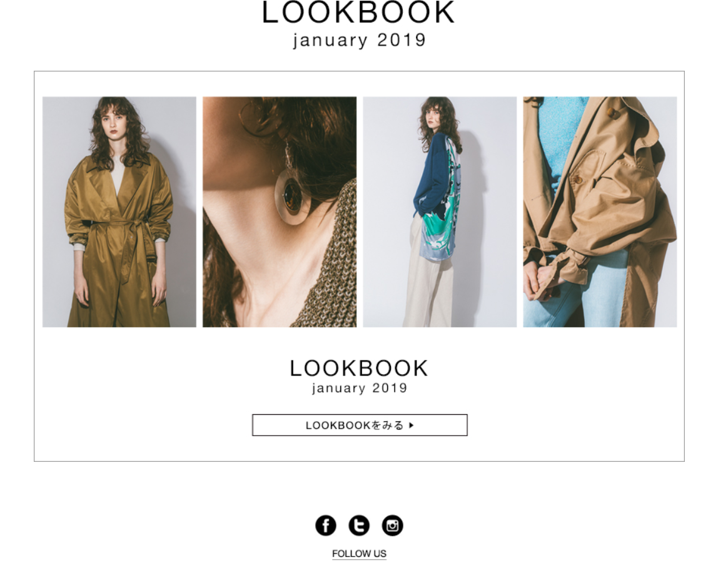Open the Instagram profile icon
The height and width of the screenshot is (562, 728).
click(392, 525)
